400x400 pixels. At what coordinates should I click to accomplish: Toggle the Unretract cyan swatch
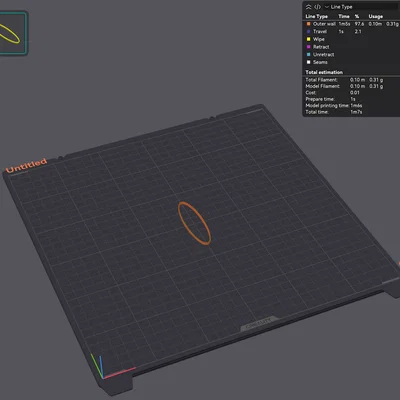(308, 54)
